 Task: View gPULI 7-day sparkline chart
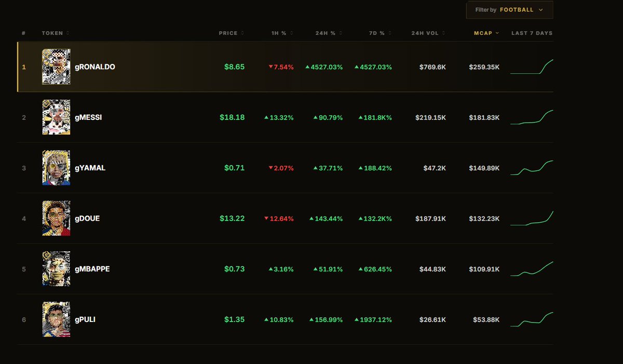[x=532, y=319]
